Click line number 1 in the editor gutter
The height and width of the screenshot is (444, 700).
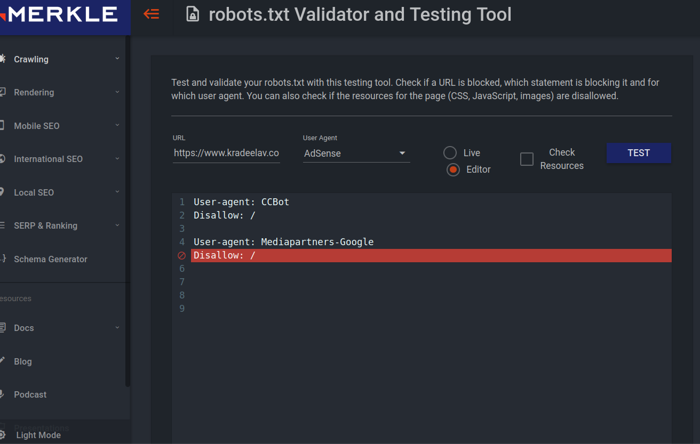[182, 202]
